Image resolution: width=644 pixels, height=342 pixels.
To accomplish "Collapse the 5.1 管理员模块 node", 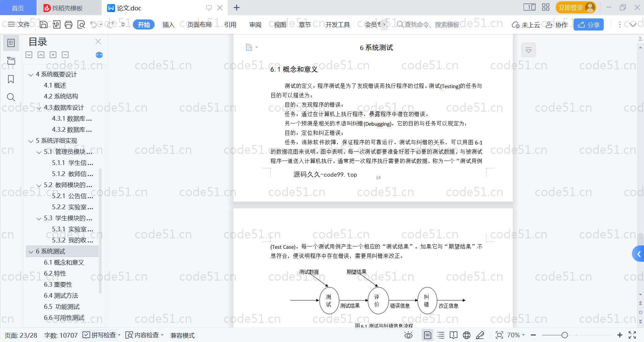I will click(x=39, y=152).
